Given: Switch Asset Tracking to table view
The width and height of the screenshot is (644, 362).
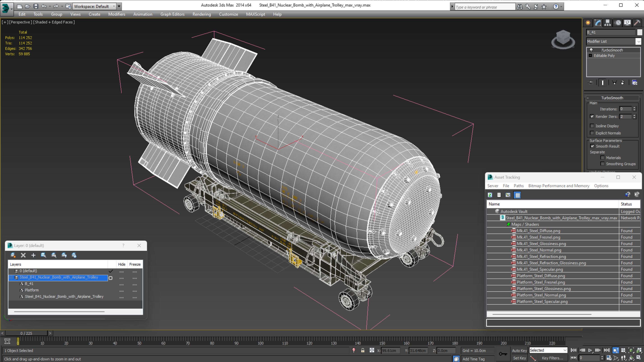Looking at the screenshot, I should [517, 195].
